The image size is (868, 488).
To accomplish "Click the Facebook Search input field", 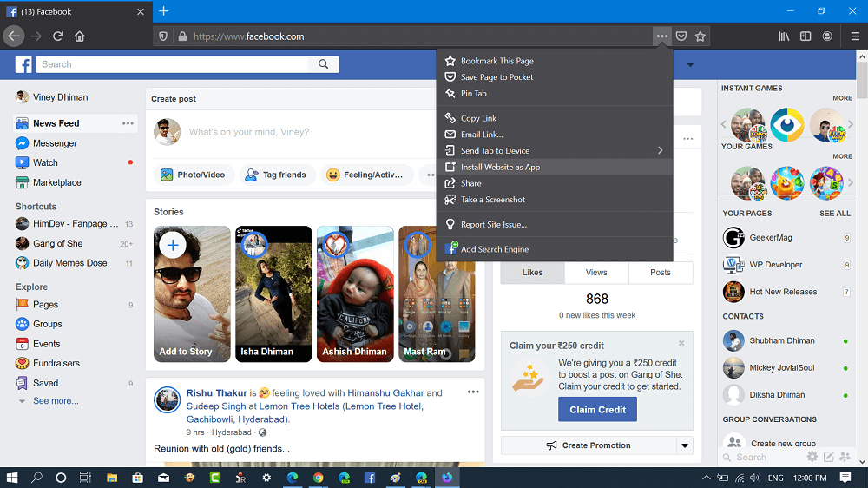I will (x=172, y=64).
